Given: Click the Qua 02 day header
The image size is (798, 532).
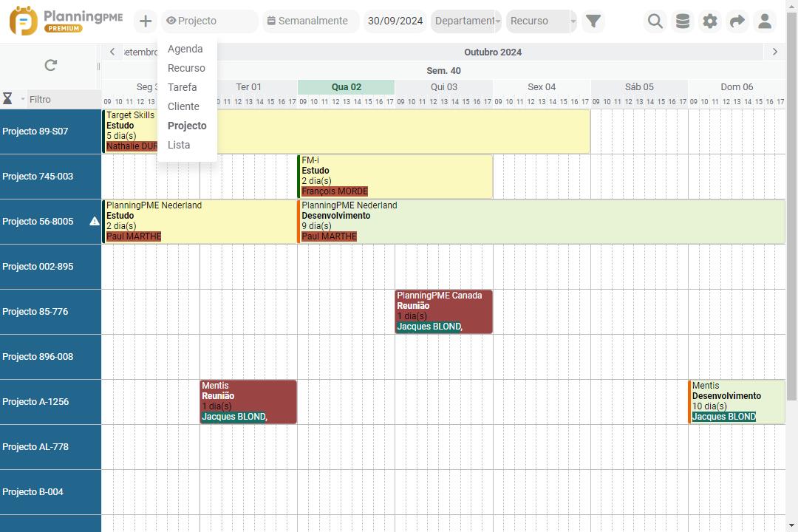Looking at the screenshot, I should 346,87.
